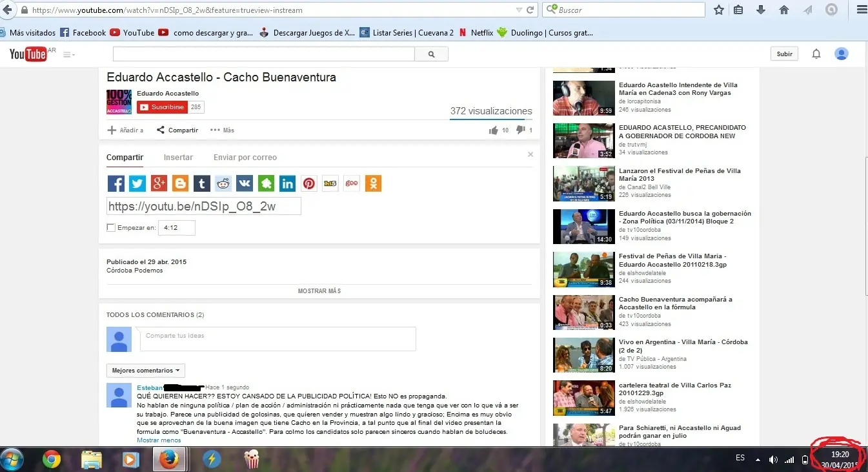
Task: Reload the page with the refresh icon
Action: click(530, 10)
